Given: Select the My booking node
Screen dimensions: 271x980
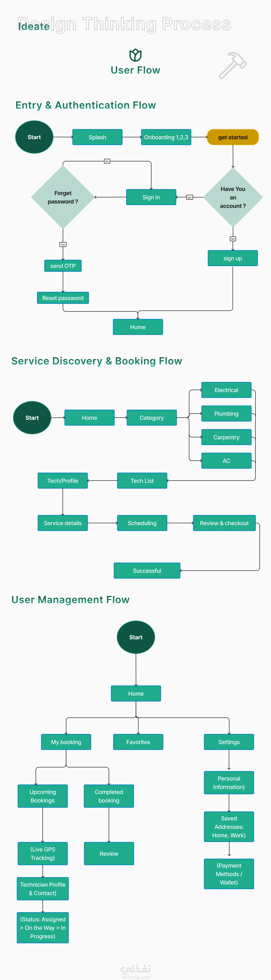Looking at the screenshot, I should pos(66,742).
